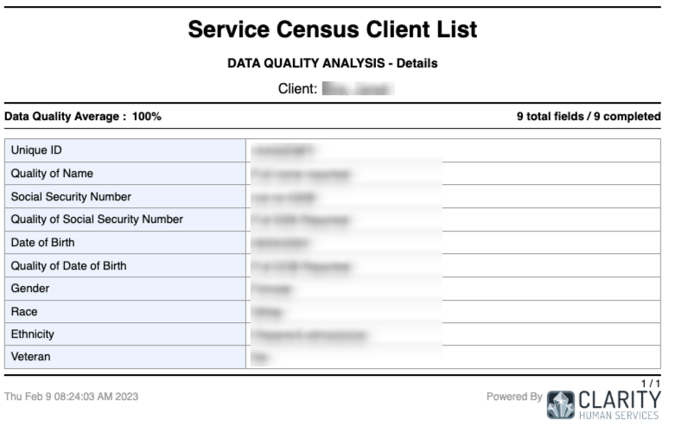Click the blurred client name
The image size is (688, 432).
(358, 89)
